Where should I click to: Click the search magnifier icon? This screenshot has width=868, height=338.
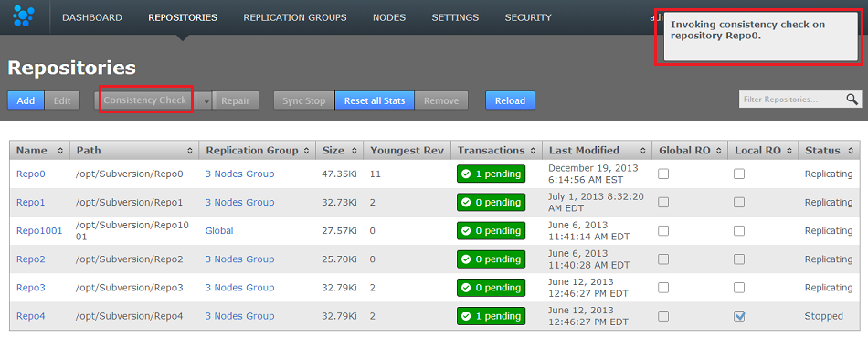852,100
